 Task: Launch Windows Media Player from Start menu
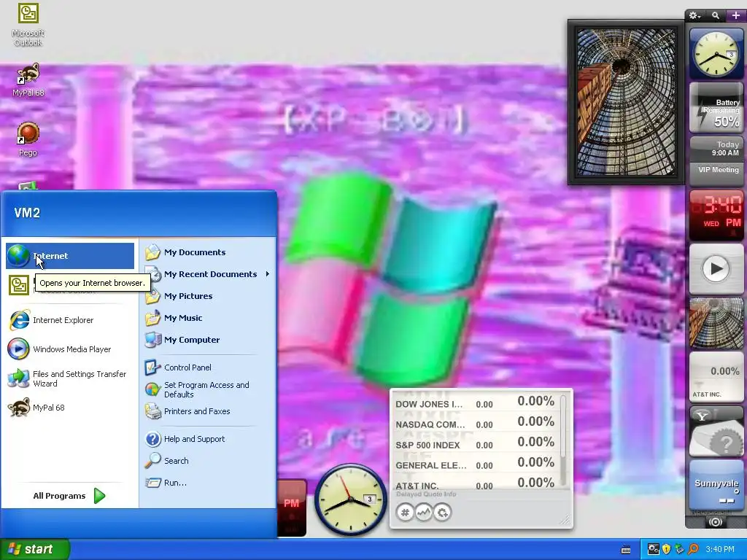tap(70, 349)
